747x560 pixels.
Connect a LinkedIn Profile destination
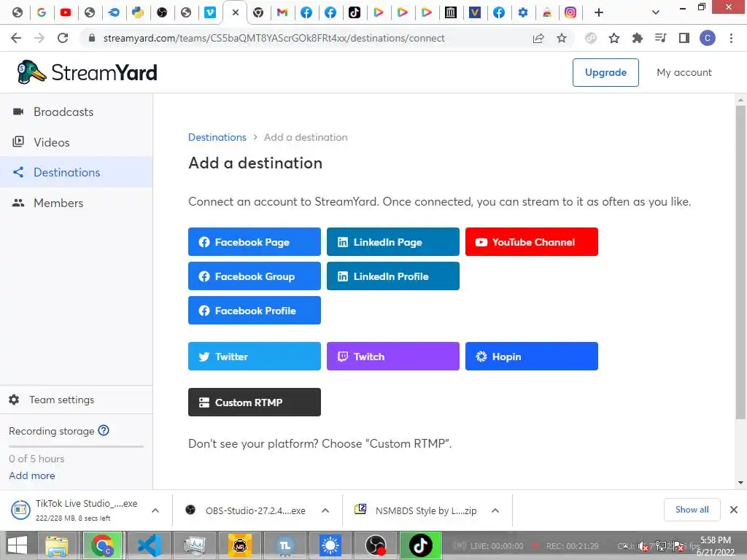click(393, 276)
